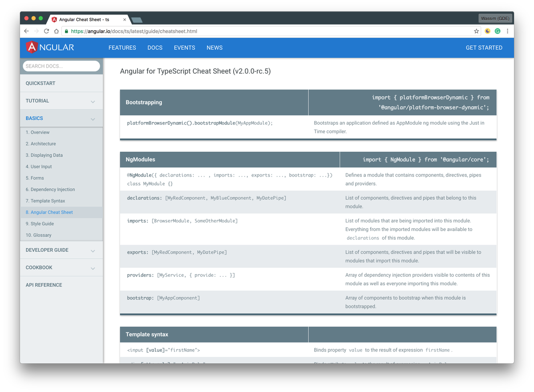Open 6. Dependency Injection sidebar item
Viewport: 534px width, 392px height.
tap(61, 190)
